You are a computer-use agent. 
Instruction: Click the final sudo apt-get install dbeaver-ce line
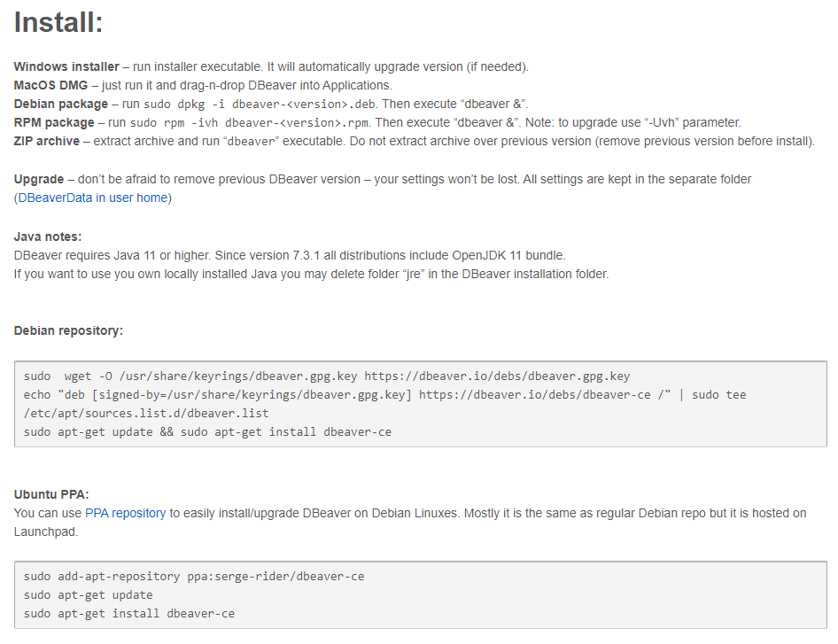pyautogui.click(x=128, y=614)
